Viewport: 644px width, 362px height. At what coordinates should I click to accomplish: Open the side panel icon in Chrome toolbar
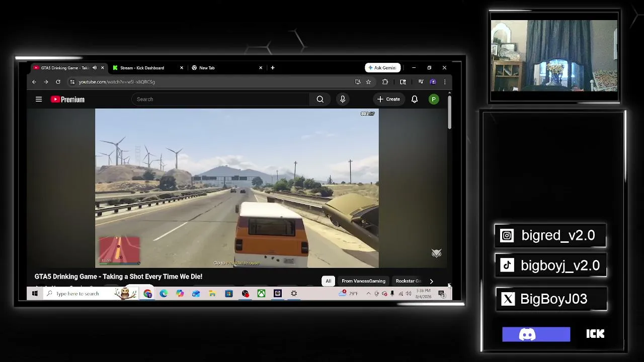[x=403, y=82]
